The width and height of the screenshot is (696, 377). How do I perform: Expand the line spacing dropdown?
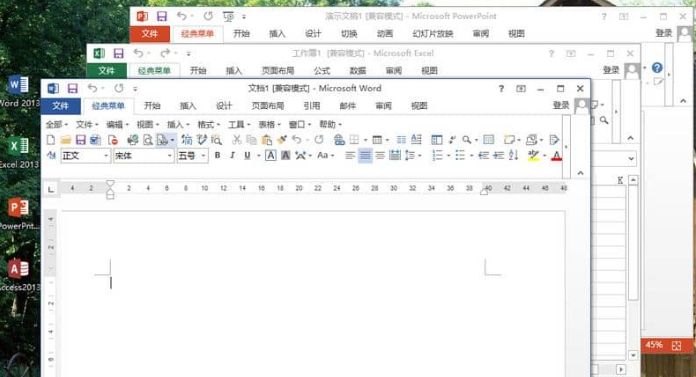coord(420,155)
